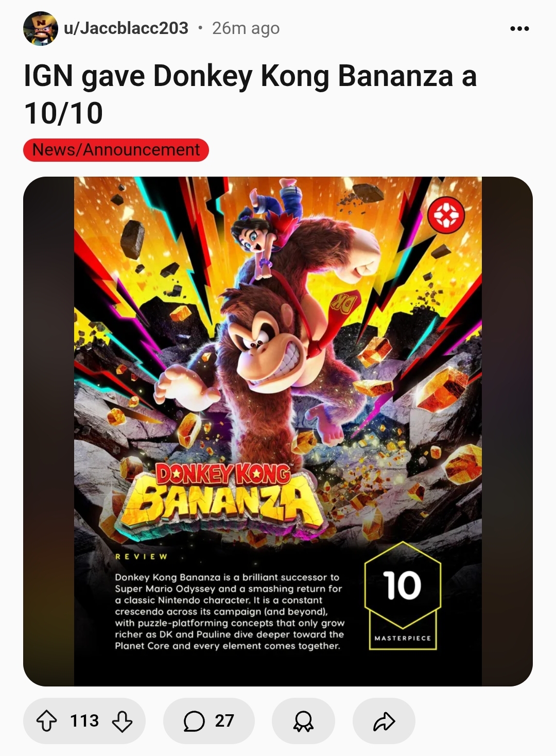Select the review summary text paragraph
The height and width of the screenshot is (756, 556).
[230, 611]
